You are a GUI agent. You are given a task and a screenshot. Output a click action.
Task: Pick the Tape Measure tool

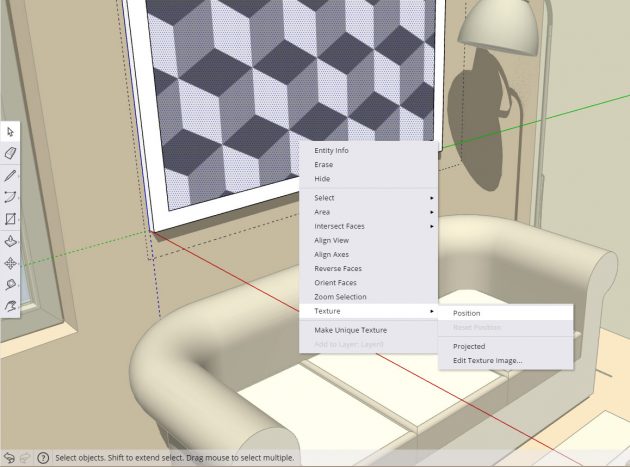(11, 285)
